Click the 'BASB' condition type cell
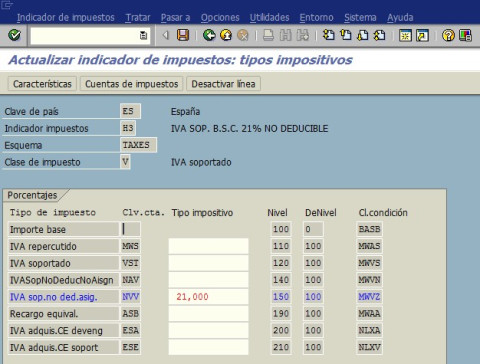The height and width of the screenshot is (364, 480). tap(369, 229)
